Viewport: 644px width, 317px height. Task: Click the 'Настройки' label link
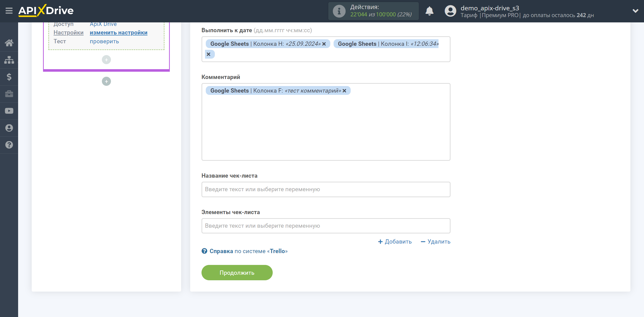tap(68, 33)
